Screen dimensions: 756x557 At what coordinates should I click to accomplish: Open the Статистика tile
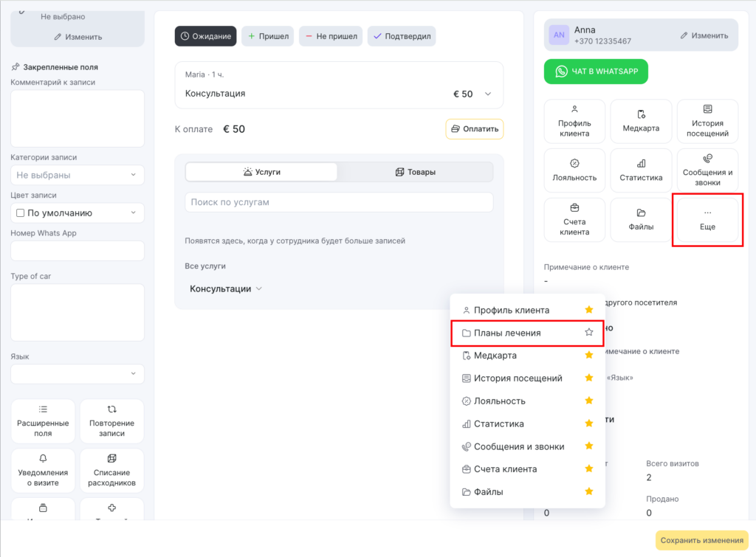click(x=641, y=170)
